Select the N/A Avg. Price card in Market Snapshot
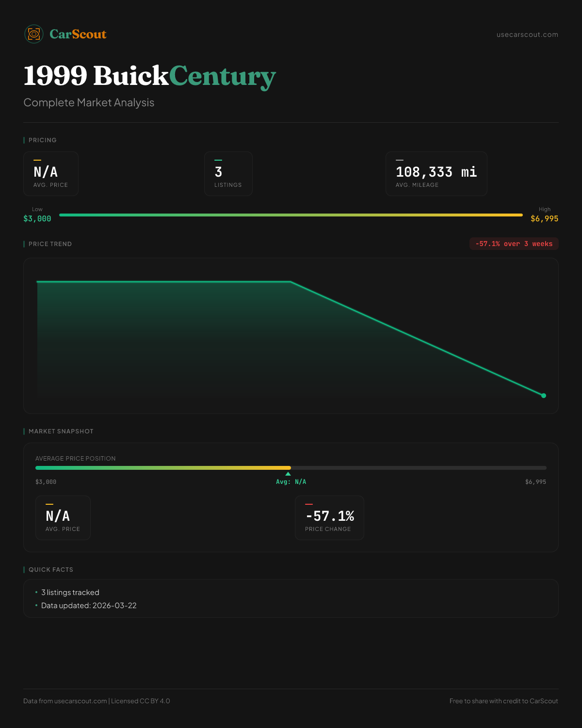Image resolution: width=582 pixels, height=728 pixels. click(63, 518)
